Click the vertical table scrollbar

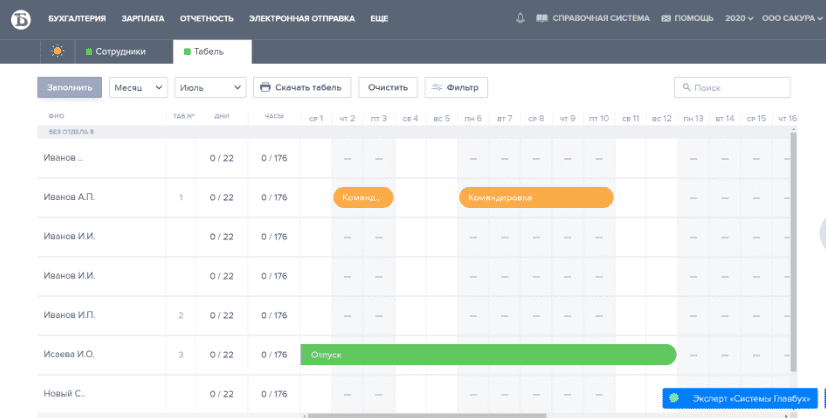click(x=793, y=253)
